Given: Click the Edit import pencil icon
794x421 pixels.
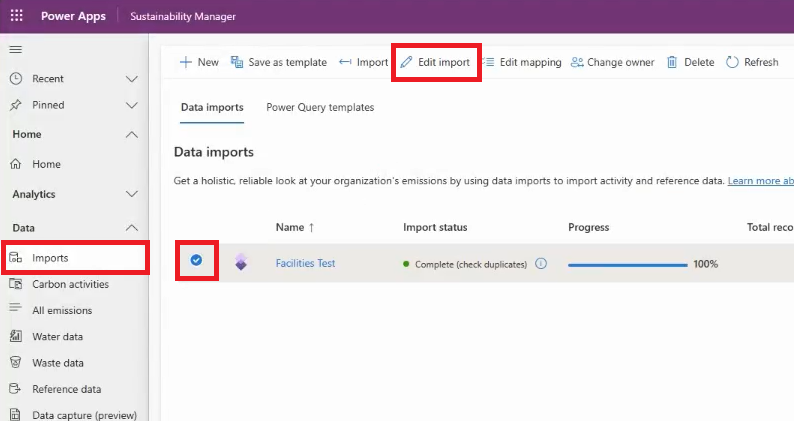Looking at the screenshot, I should pyautogui.click(x=406, y=62).
